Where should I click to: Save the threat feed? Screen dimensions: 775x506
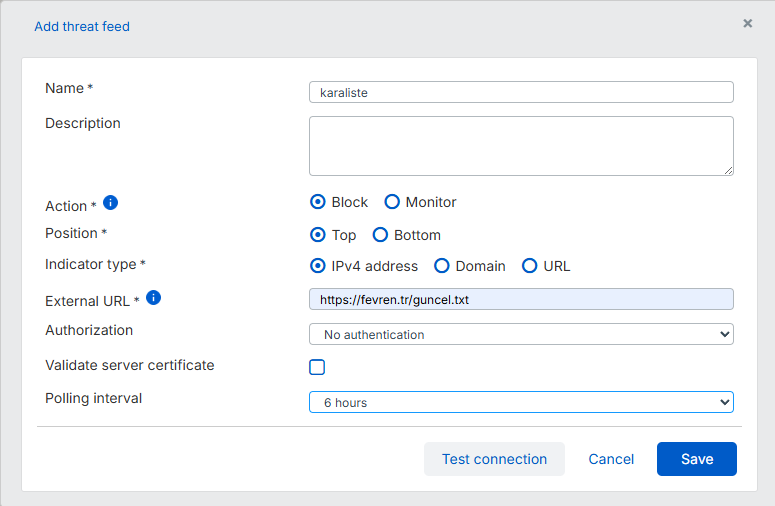tap(696, 459)
